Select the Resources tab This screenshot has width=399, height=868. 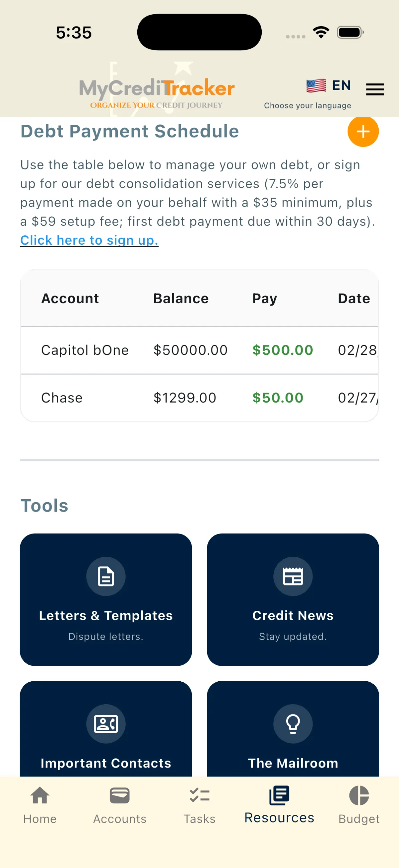(x=279, y=805)
